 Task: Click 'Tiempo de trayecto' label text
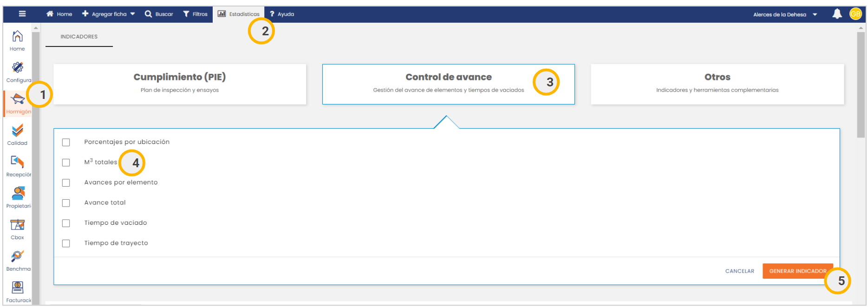(x=116, y=243)
